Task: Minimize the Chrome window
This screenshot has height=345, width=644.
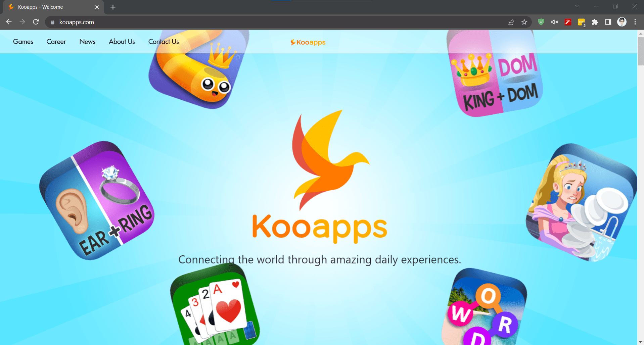Action: 596,6
